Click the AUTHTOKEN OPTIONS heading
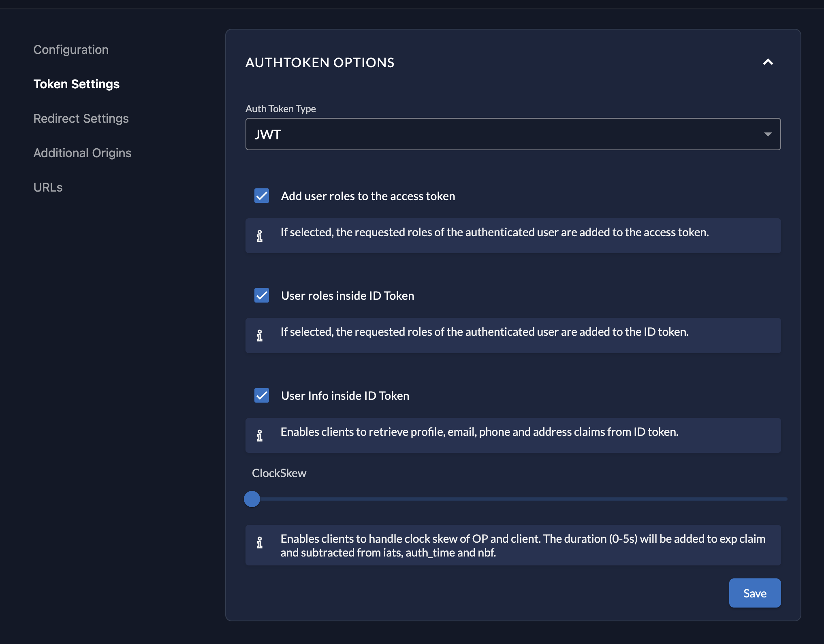 click(320, 62)
